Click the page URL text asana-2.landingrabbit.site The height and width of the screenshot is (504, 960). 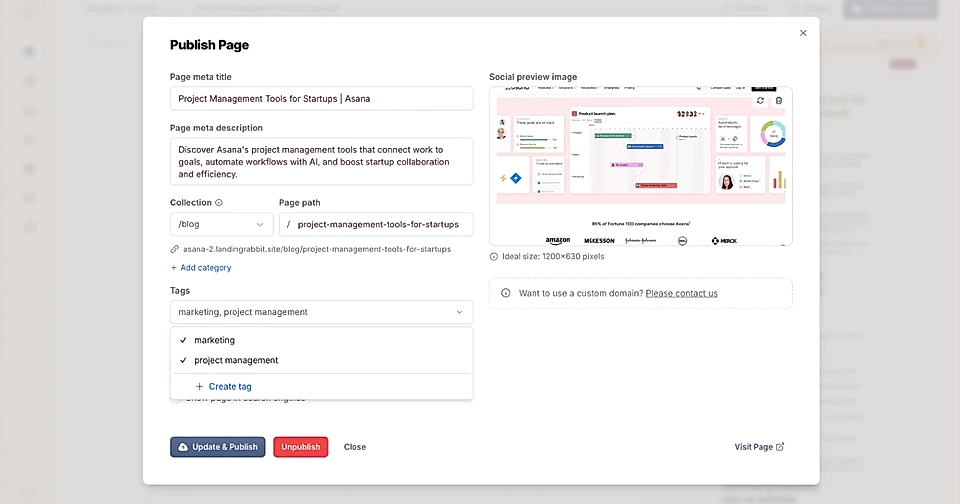(x=317, y=249)
